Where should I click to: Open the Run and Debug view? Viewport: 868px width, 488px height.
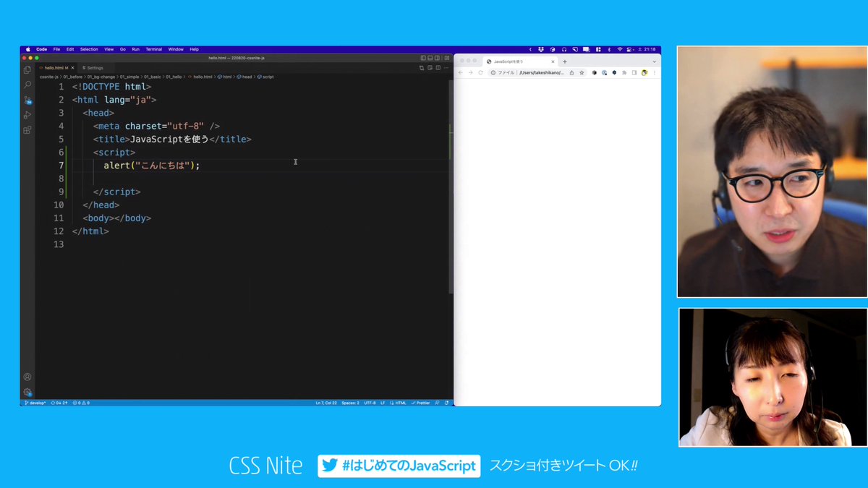pos(27,116)
